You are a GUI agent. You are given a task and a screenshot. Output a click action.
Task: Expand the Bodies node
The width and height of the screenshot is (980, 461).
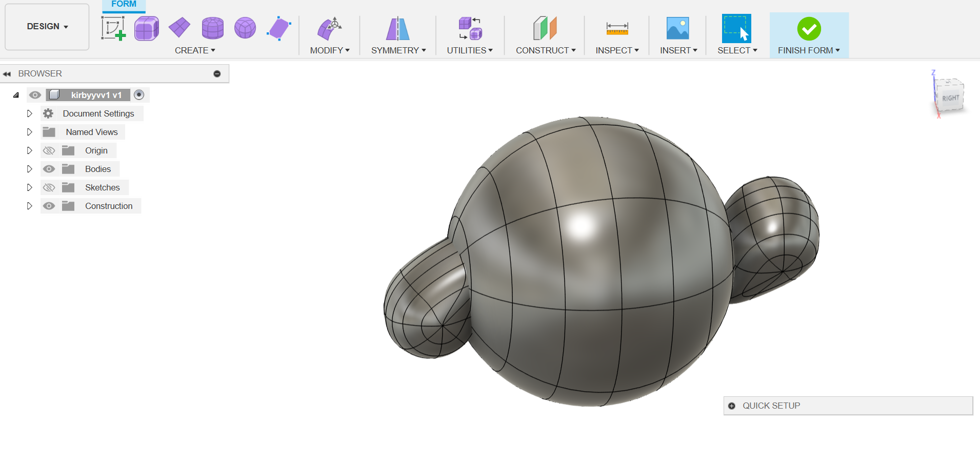[x=29, y=169]
